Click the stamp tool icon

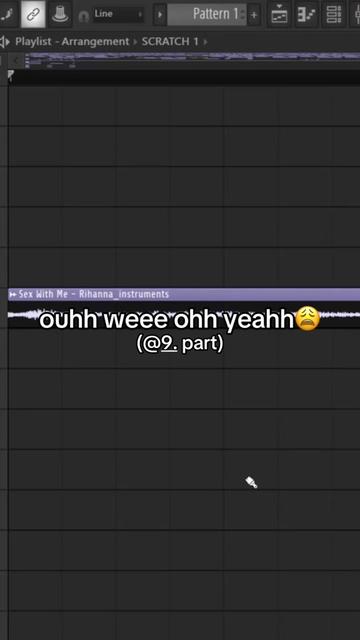60,14
